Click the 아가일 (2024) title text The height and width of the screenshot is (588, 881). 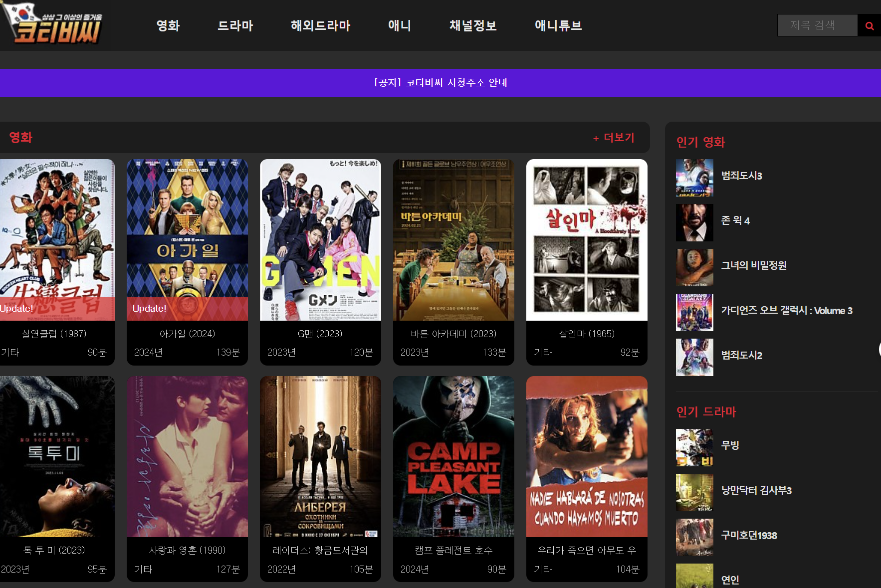[x=187, y=334]
